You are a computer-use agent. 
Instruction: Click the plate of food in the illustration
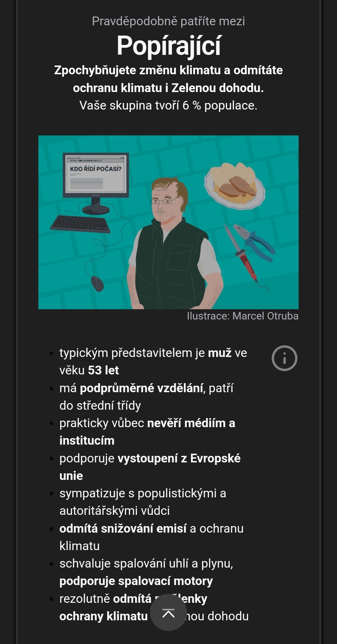(x=235, y=185)
